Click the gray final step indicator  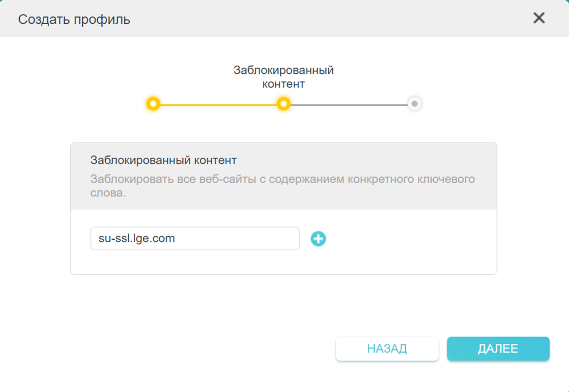coord(414,104)
